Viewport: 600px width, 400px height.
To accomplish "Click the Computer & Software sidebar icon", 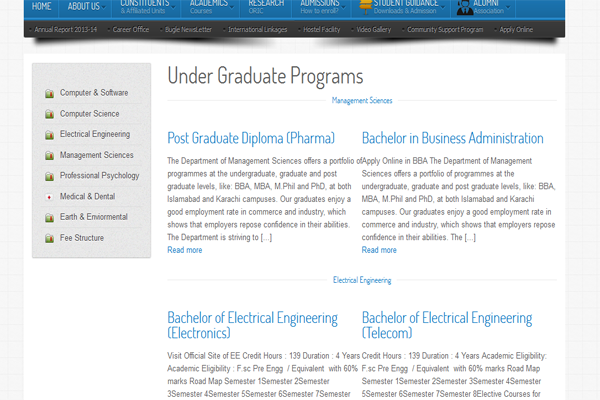I will point(49,93).
